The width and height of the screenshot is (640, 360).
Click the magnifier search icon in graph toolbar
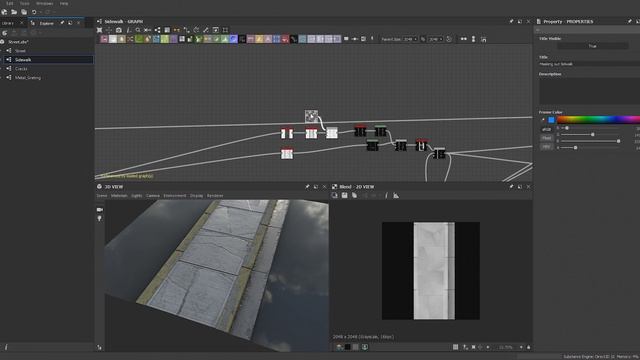(138, 30)
